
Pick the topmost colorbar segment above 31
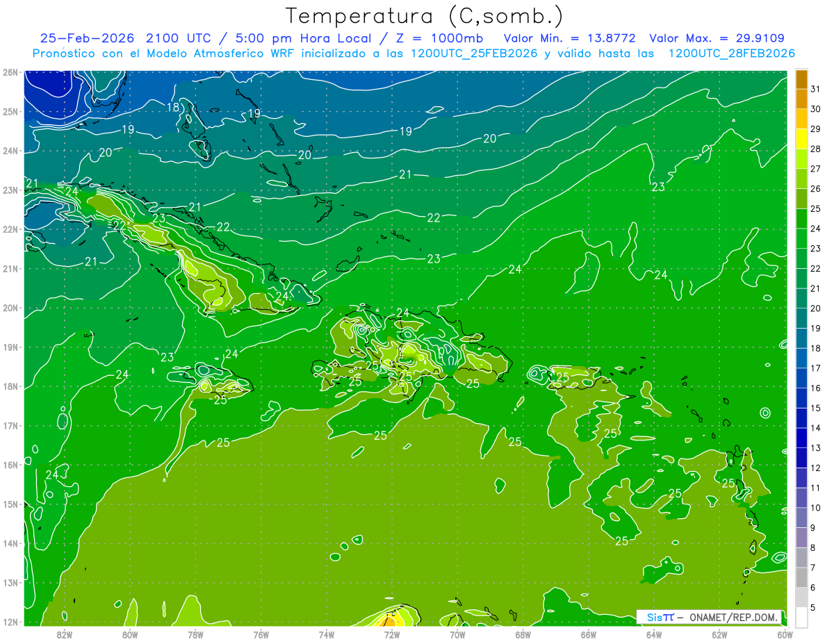tap(801, 79)
